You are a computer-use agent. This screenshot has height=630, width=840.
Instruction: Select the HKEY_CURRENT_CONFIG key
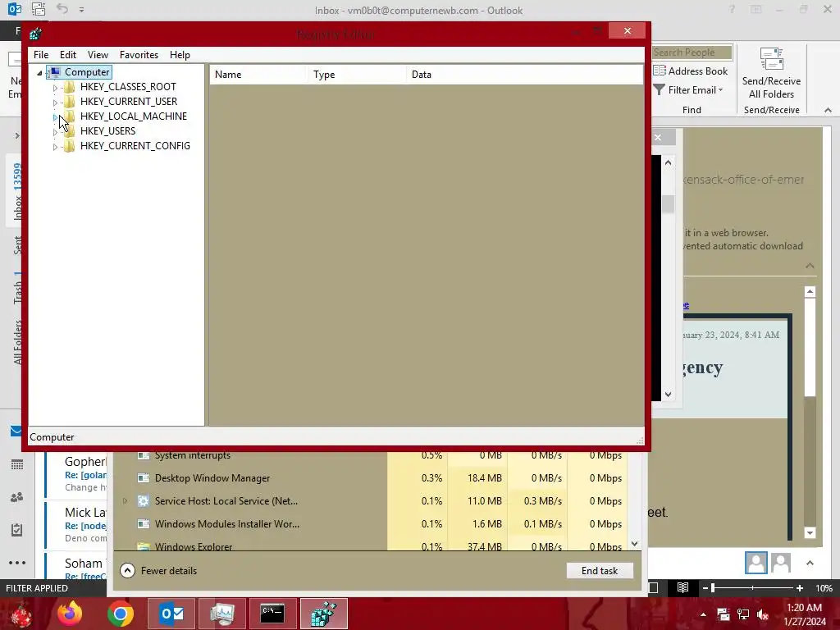pyautogui.click(x=135, y=146)
